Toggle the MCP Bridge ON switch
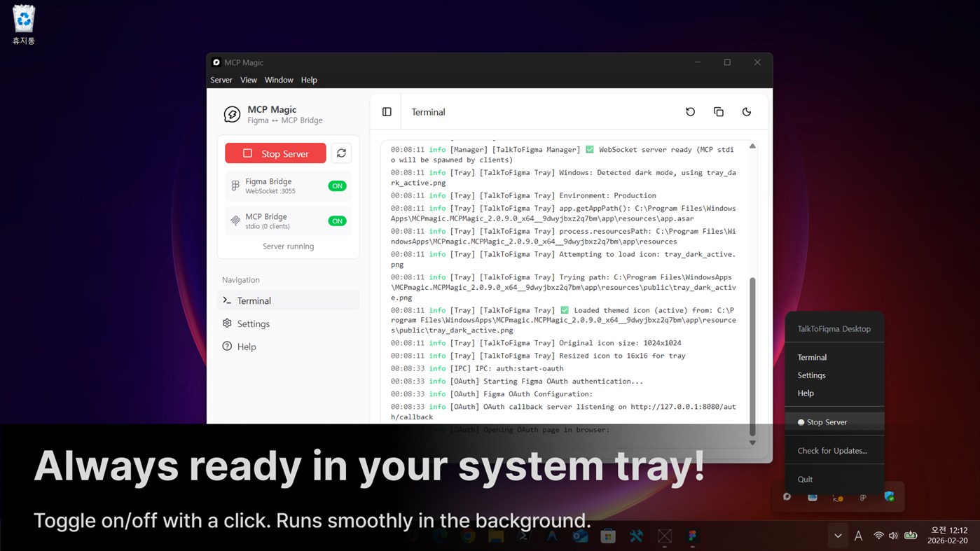The width and height of the screenshot is (980, 551). (x=337, y=221)
